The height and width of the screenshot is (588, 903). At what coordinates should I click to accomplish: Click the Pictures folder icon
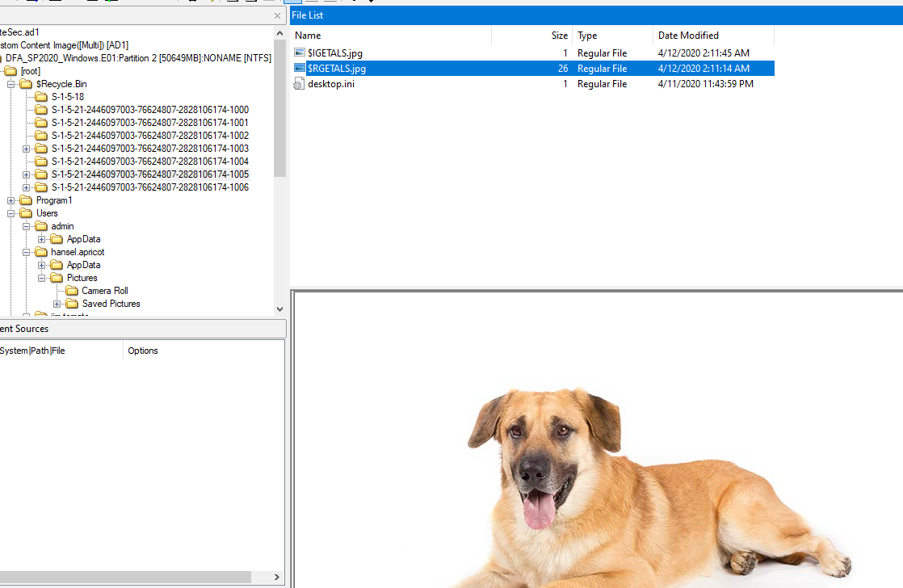point(57,278)
